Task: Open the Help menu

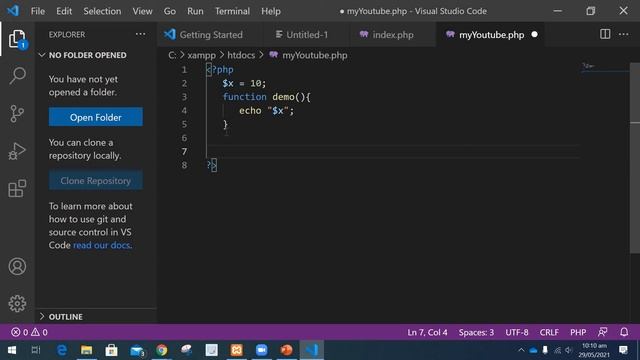Action: coord(271,11)
